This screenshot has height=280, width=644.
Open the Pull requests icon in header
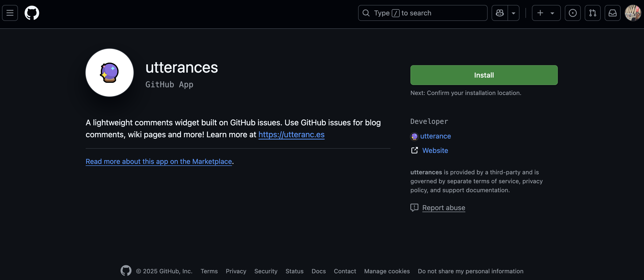pos(592,13)
